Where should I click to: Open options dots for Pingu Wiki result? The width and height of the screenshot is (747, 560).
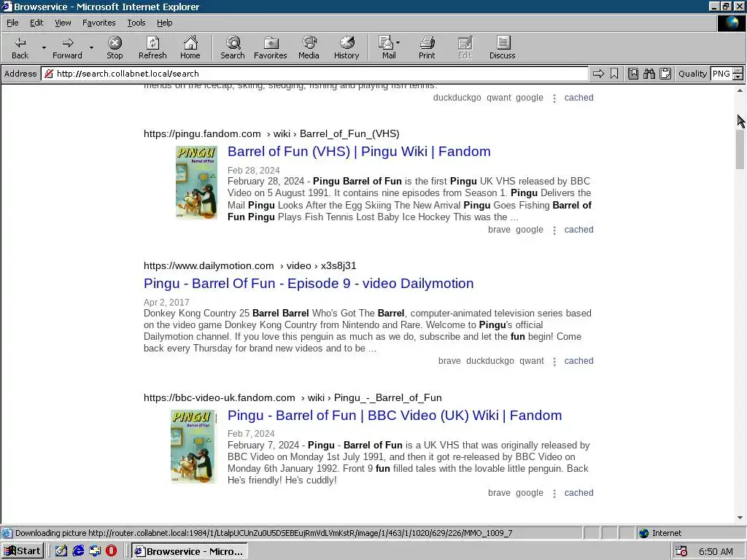[554, 230]
